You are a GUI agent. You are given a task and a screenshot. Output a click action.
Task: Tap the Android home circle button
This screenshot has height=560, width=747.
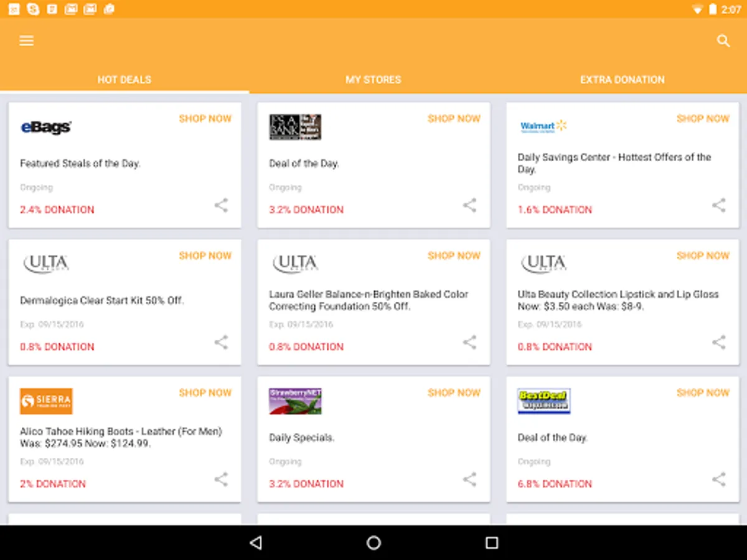coord(374,543)
